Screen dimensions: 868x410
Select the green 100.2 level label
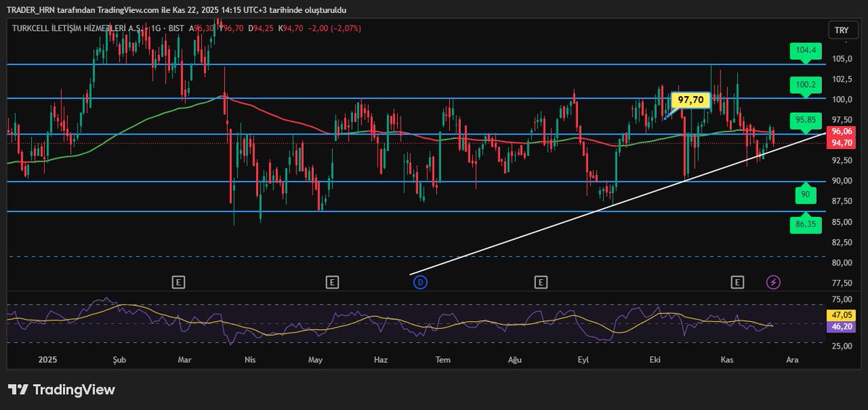805,85
